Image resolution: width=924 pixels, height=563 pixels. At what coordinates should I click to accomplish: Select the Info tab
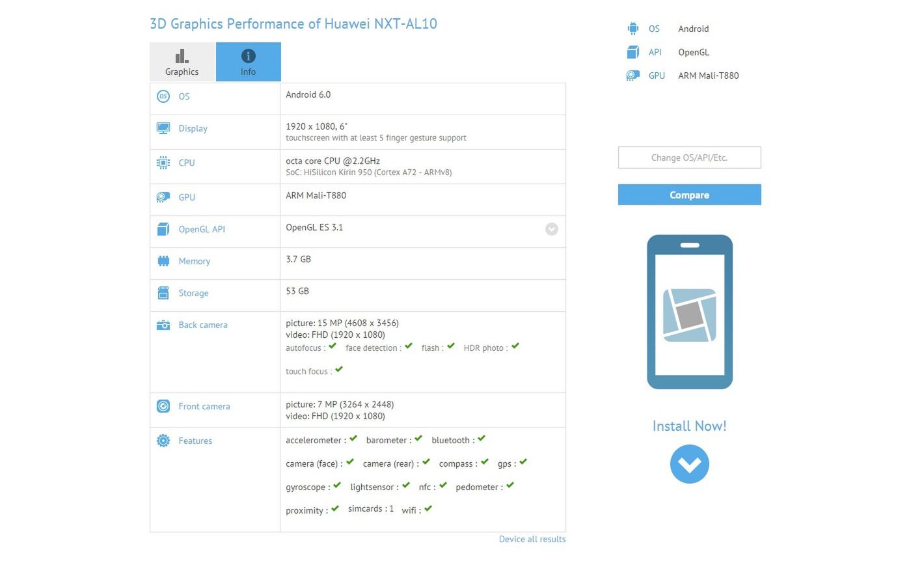click(249, 62)
